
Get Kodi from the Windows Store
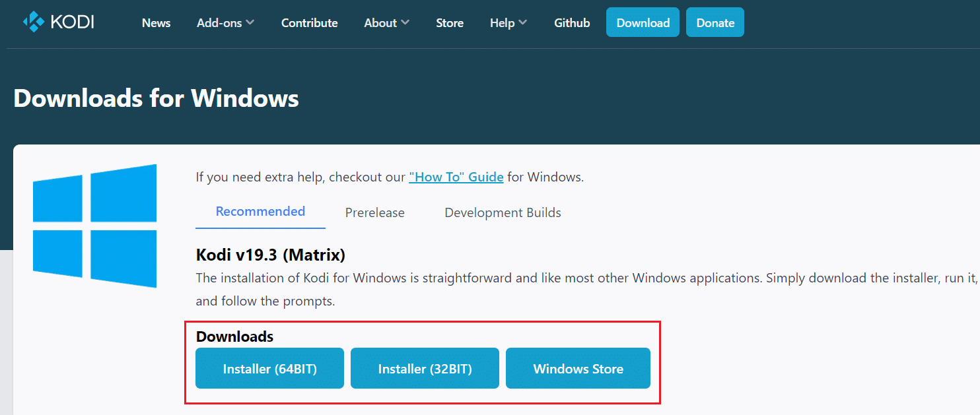[578, 368]
